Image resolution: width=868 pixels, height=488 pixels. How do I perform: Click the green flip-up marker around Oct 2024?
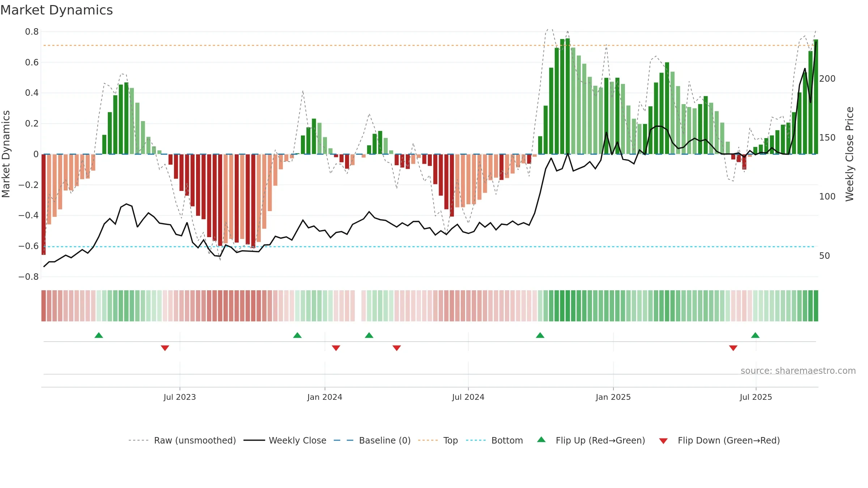pyautogui.click(x=540, y=335)
